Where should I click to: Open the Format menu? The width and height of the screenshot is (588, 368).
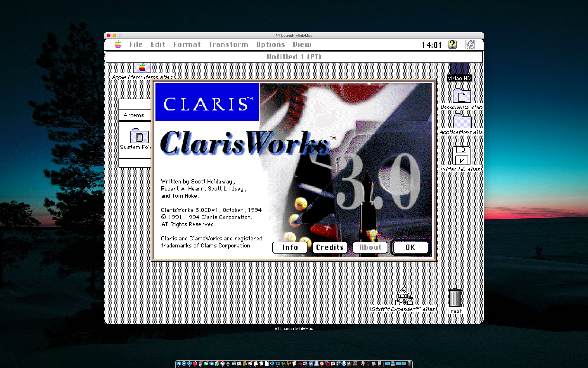click(187, 44)
